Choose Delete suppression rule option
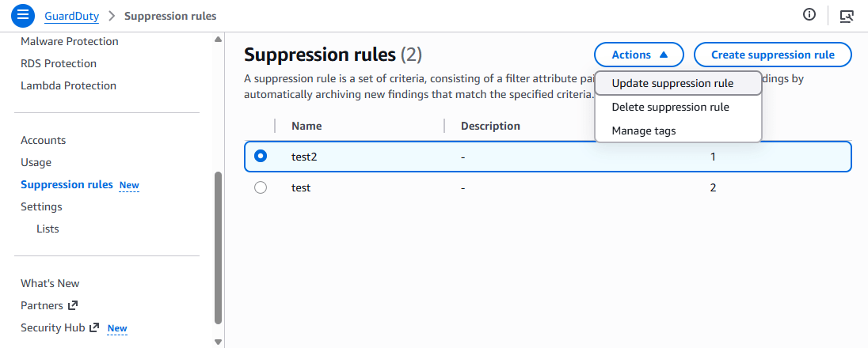Image resolution: width=868 pixels, height=348 pixels. coord(670,107)
